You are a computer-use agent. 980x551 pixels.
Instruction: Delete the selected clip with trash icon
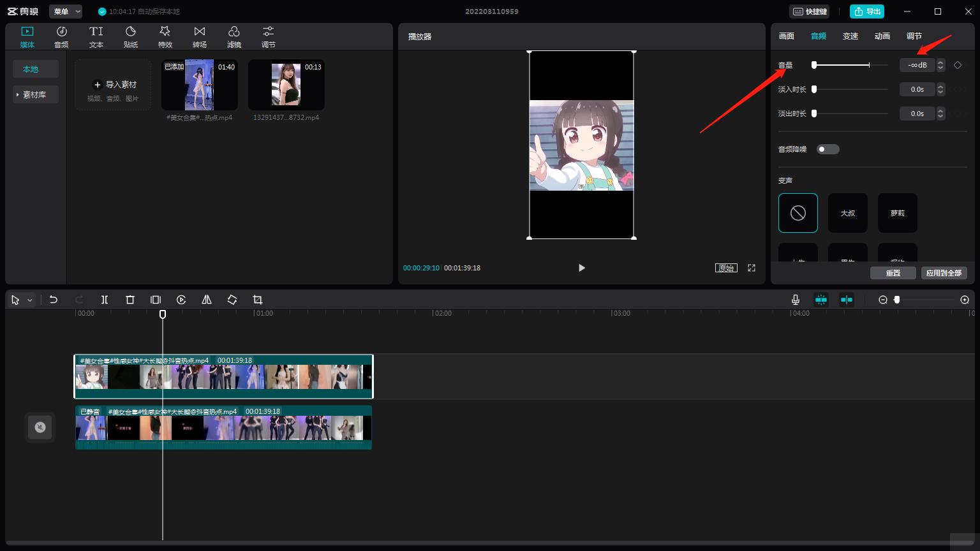tap(130, 300)
